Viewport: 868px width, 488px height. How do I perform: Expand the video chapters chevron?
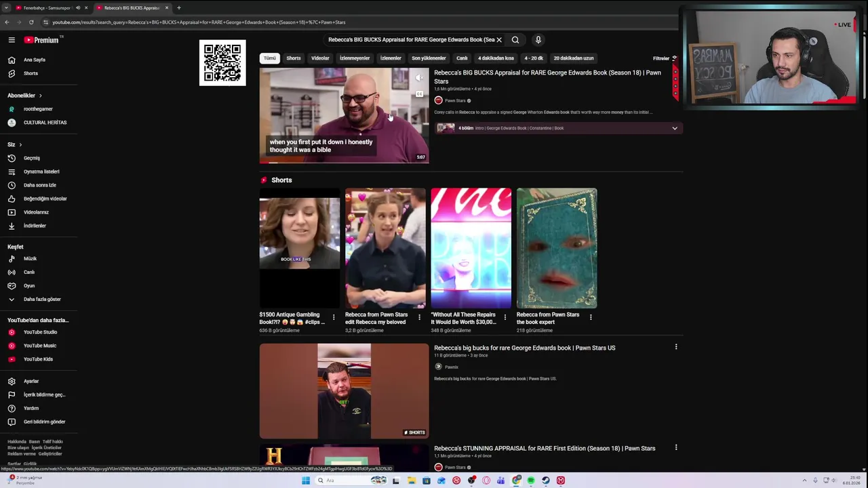[675, 128]
